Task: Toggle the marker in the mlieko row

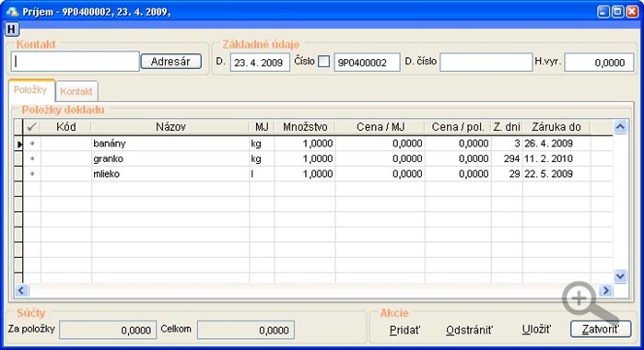Action: [x=32, y=174]
